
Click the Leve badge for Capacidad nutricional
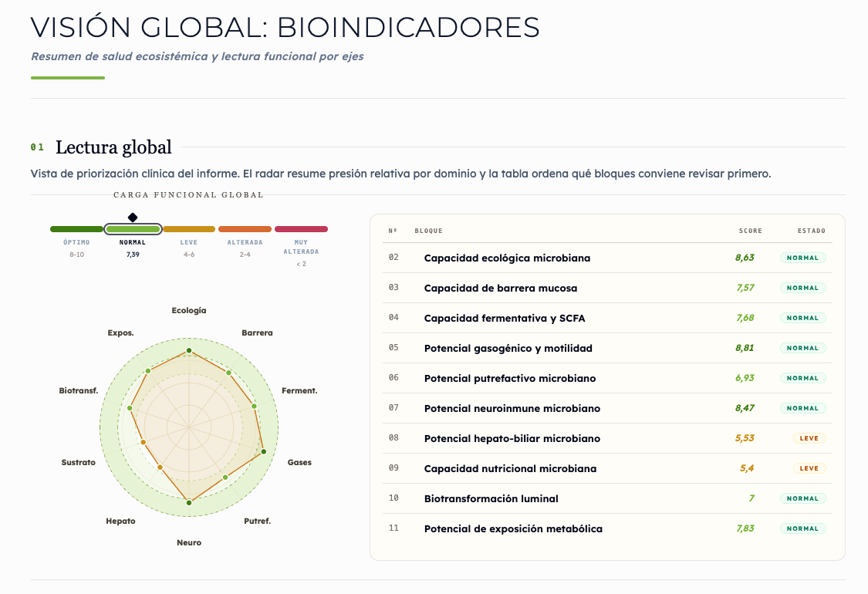pos(809,468)
